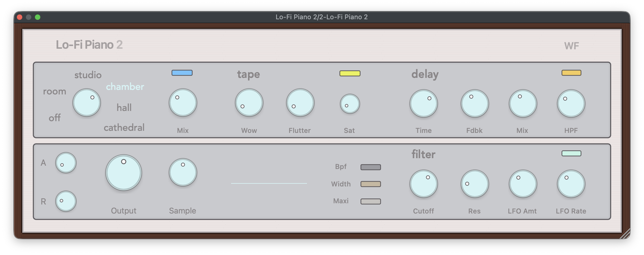Click the Sample knob
The height and width of the screenshot is (255, 644).
pyautogui.click(x=183, y=172)
